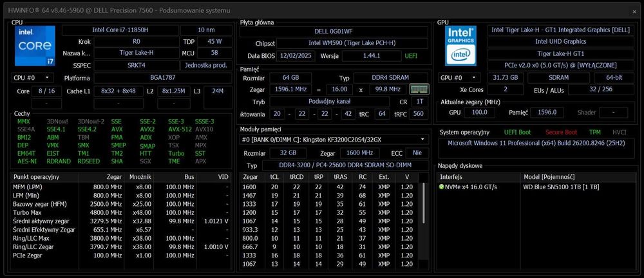Click the AES-NI feature label
Image resolution: width=644 pixels, height=278 pixels.
pos(26,162)
